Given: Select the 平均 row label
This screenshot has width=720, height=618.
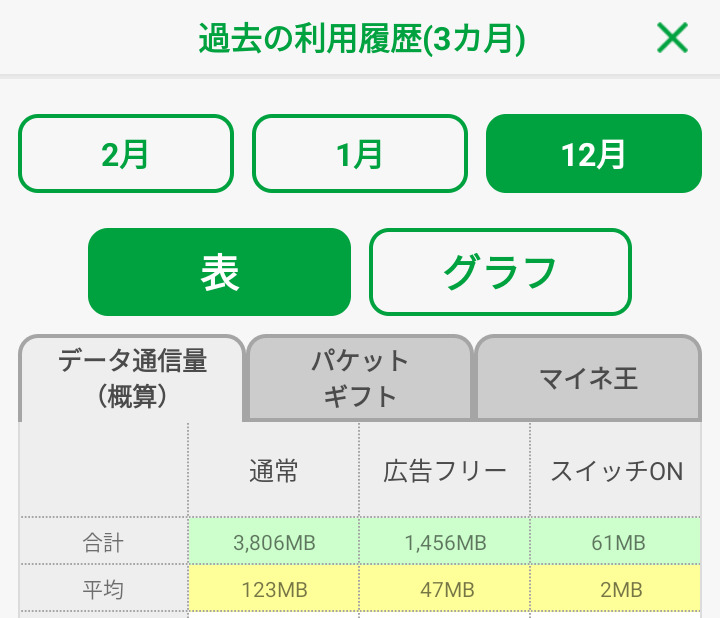Looking at the screenshot, I should [x=104, y=590].
